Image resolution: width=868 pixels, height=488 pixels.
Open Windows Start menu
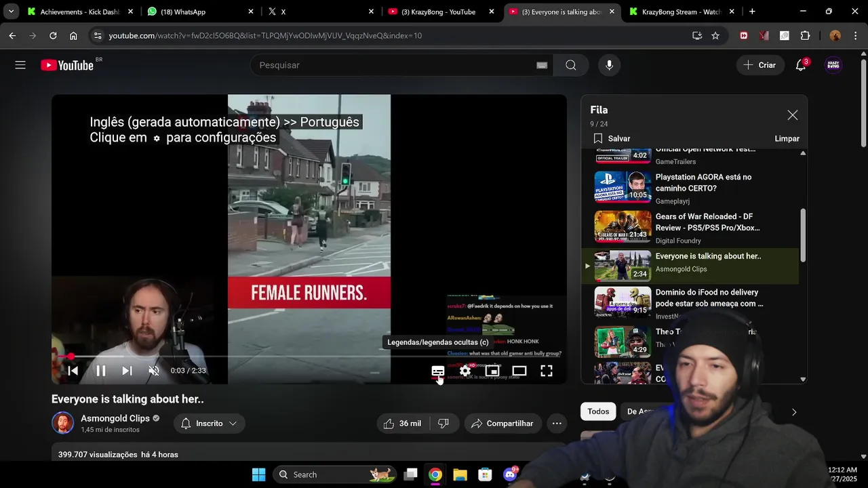[259, 474]
